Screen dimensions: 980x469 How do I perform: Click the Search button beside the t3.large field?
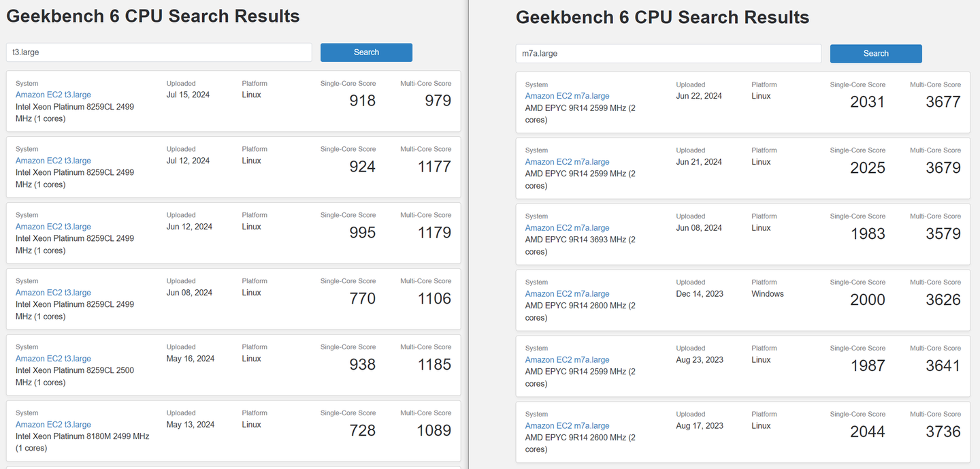366,52
